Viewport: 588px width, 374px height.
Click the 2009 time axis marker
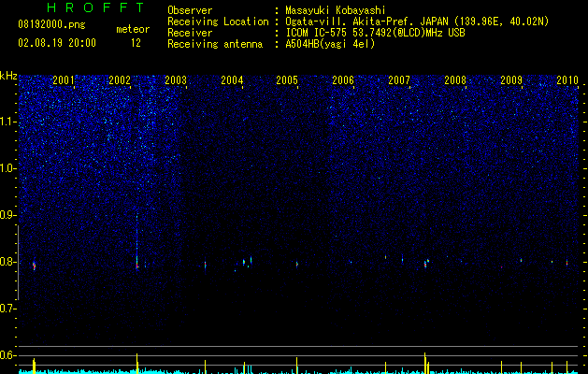click(x=511, y=79)
